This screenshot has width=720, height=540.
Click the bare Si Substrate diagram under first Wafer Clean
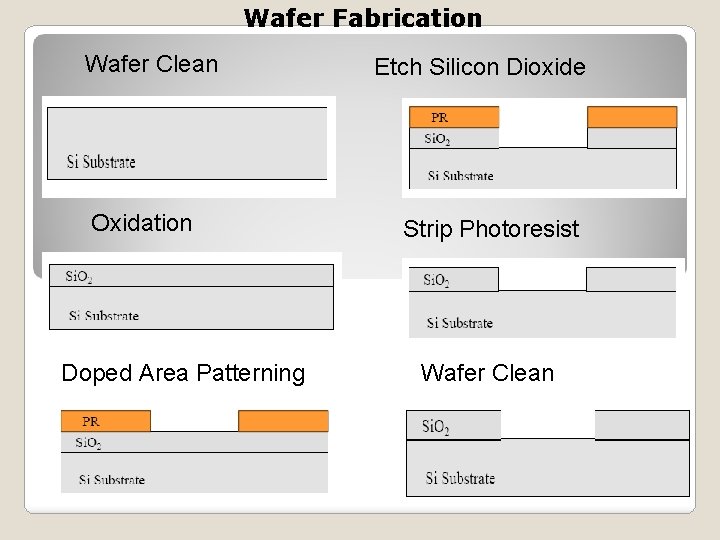[188, 146]
